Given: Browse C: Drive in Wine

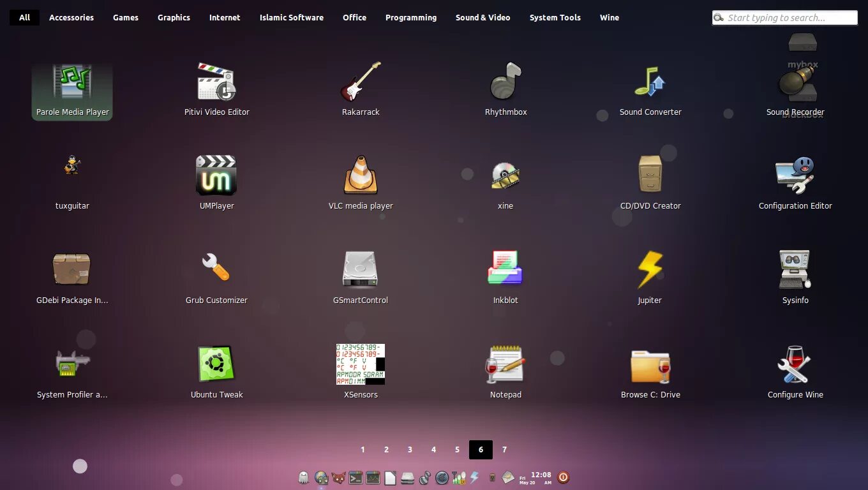Looking at the screenshot, I should (650, 373).
